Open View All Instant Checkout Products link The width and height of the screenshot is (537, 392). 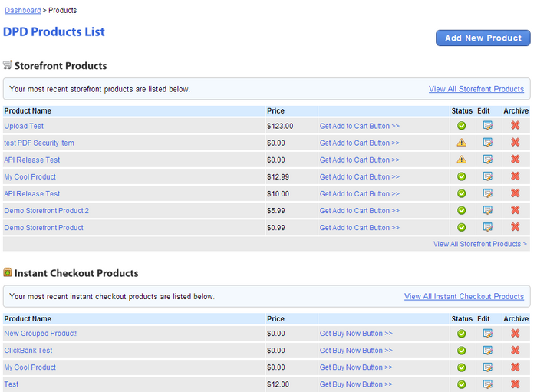point(463,296)
